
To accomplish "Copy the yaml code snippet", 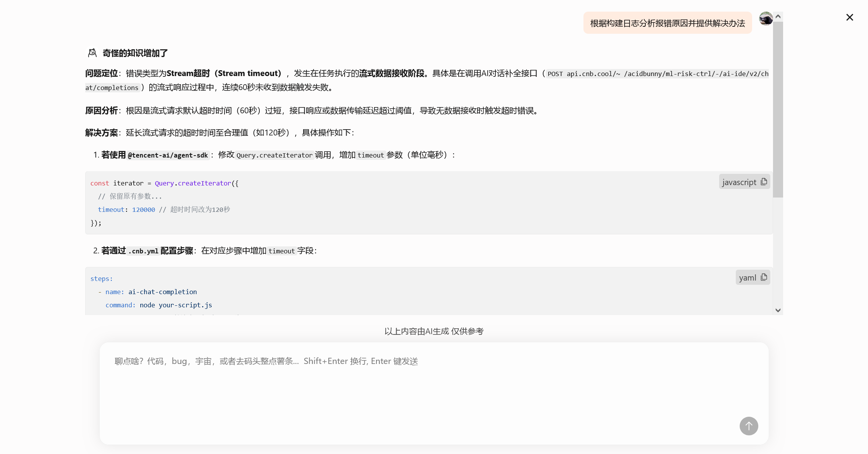I will click(x=764, y=277).
